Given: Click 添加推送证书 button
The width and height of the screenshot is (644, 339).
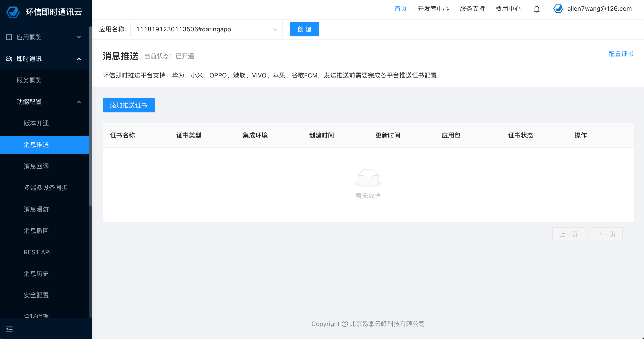Looking at the screenshot, I should [128, 105].
